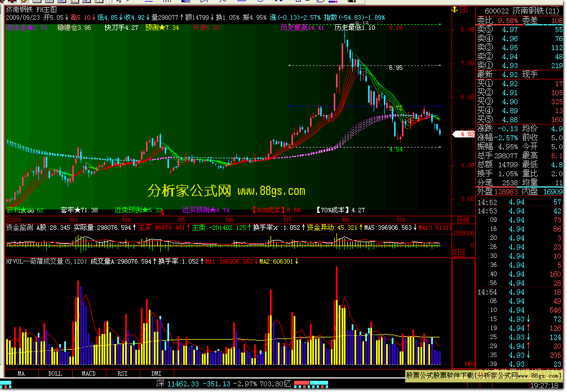Click the red window-layout icon beside the anchor
The image size is (567, 392).
tap(464, 10)
